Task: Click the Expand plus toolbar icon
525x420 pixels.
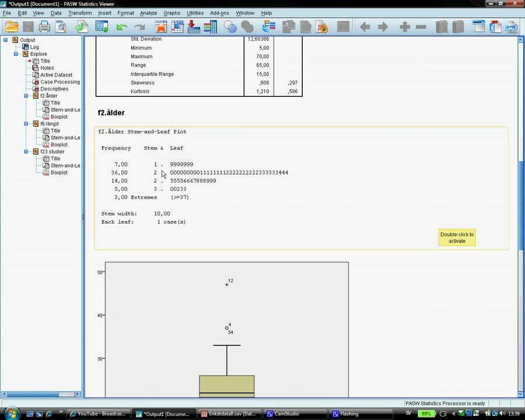Action: click(x=405, y=27)
